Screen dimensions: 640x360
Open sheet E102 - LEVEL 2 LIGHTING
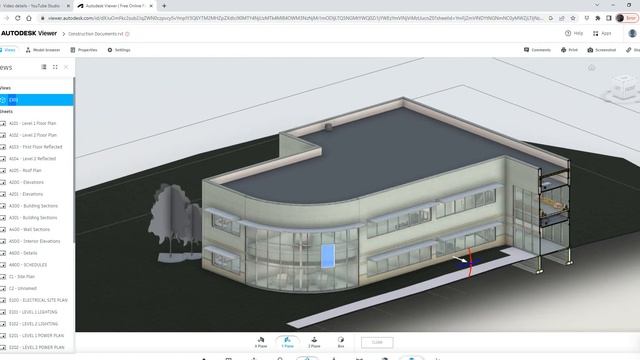[x=33, y=324]
